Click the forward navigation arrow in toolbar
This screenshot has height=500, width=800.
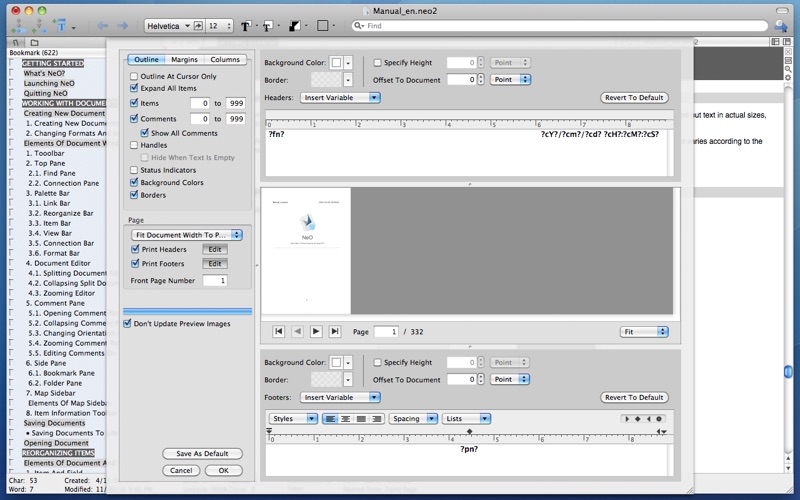pyautogui.click(x=122, y=26)
